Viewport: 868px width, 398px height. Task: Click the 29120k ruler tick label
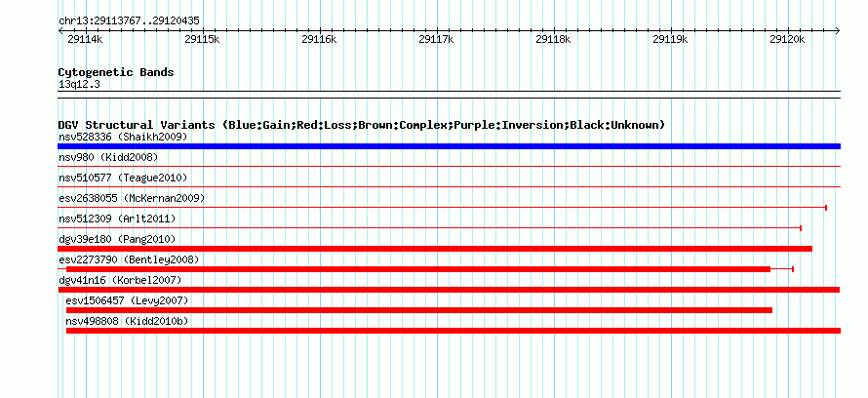tap(787, 39)
